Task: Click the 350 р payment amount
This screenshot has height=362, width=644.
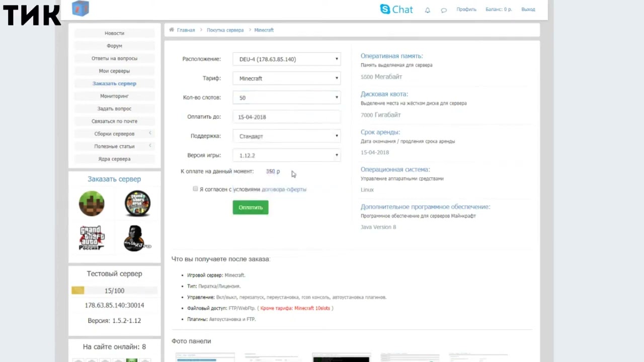Action: [x=273, y=171]
